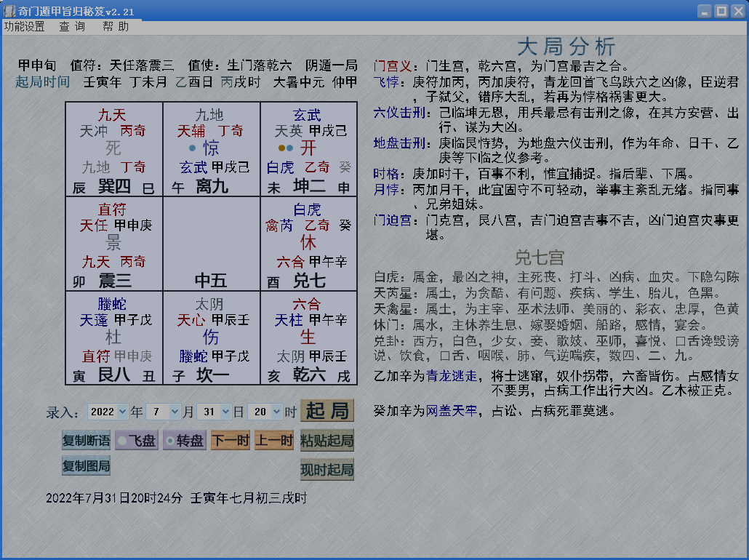Close the 奇门遁甲 window
This screenshot has width=749, height=560.
(x=738, y=10)
